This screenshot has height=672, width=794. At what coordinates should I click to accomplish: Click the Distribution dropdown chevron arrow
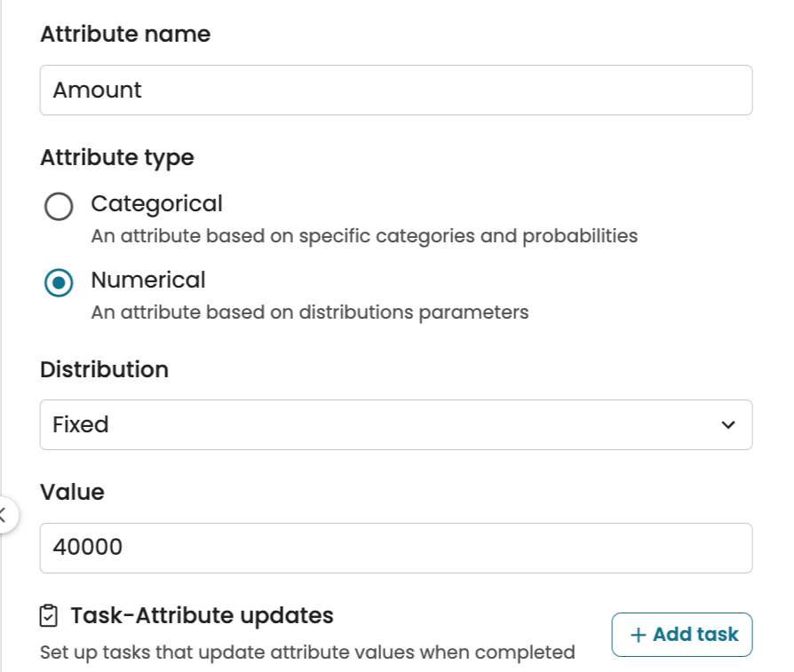click(x=728, y=425)
